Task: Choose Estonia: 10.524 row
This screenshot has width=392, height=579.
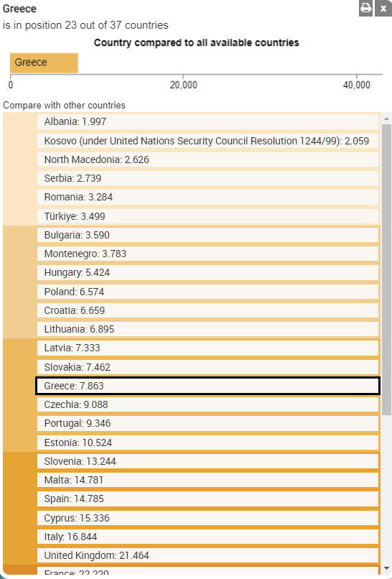Action: click(207, 443)
